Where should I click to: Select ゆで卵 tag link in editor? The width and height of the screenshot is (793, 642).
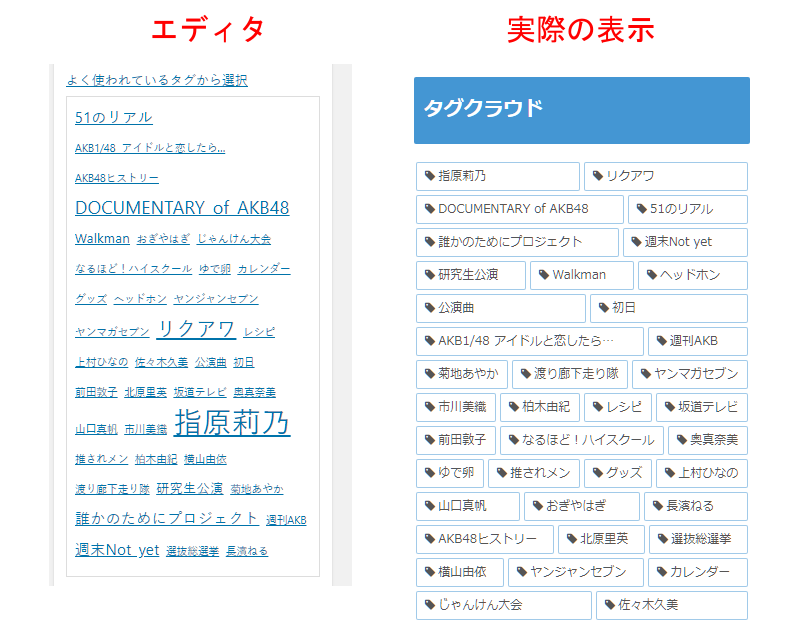coord(215,269)
